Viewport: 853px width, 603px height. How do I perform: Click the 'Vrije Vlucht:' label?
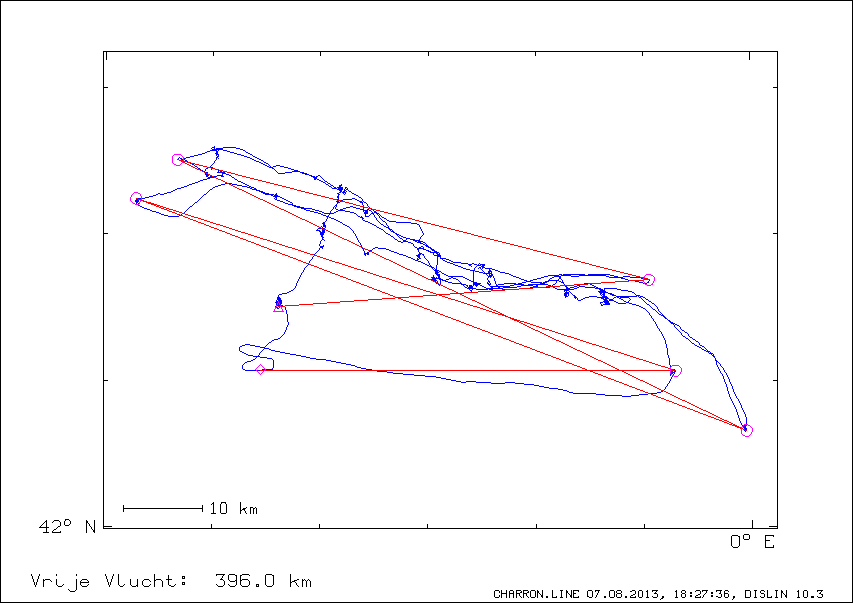pos(110,581)
